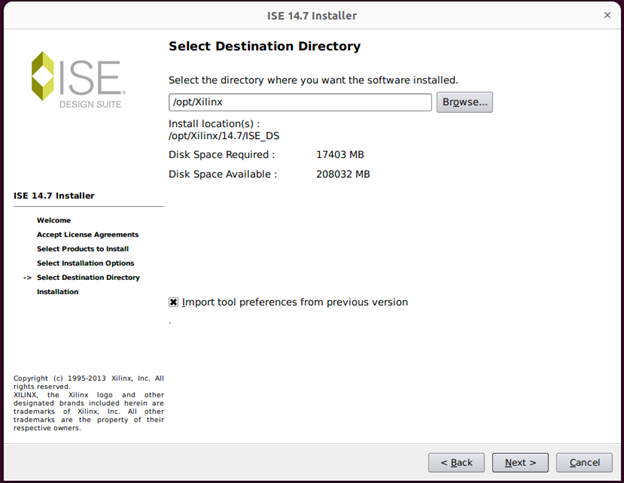Screen dimensions: 624x483
Task: Click the Browse... button
Action: [464, 102]
